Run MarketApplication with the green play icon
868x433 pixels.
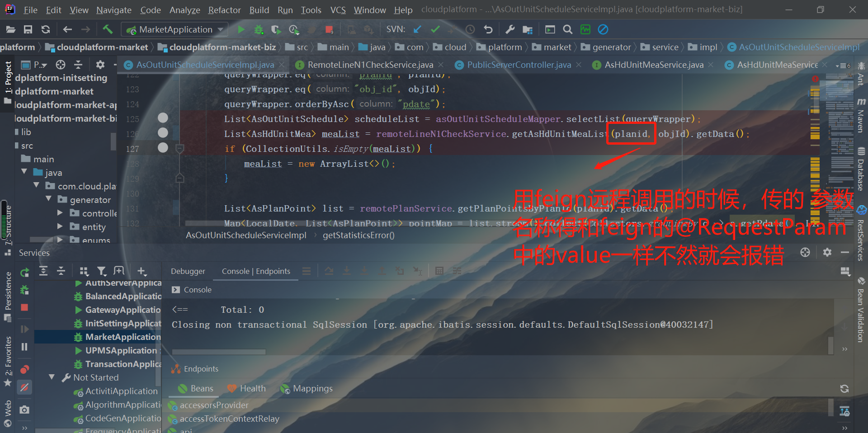point(241,29)
